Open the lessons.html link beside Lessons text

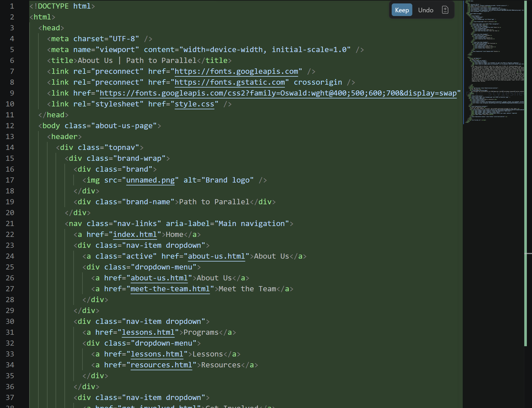point(157,354)
